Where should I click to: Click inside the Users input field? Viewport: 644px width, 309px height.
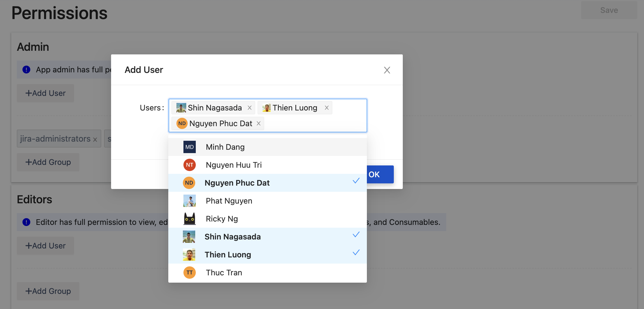314,124
